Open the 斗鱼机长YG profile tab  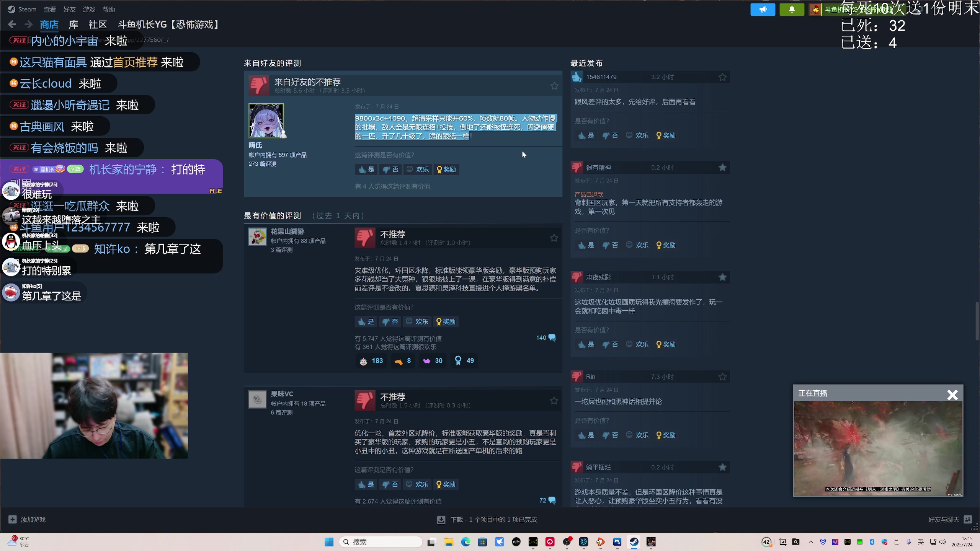169,24
